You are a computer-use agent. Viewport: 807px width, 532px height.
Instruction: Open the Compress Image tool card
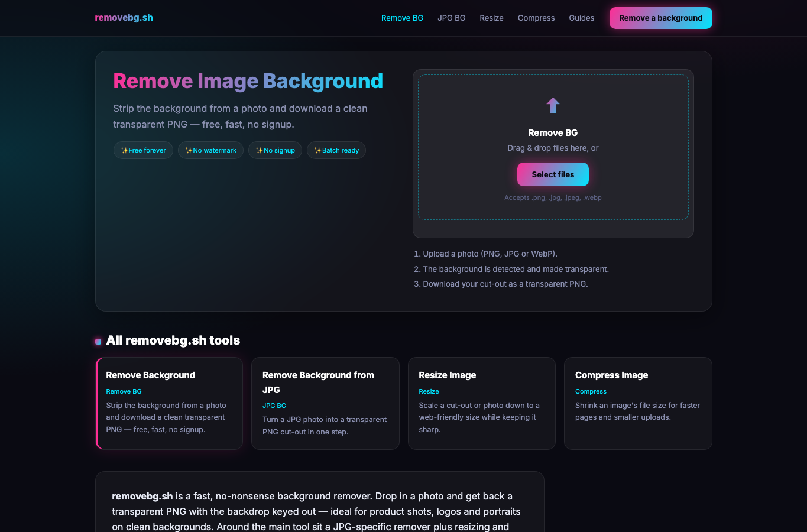(638, 403)
